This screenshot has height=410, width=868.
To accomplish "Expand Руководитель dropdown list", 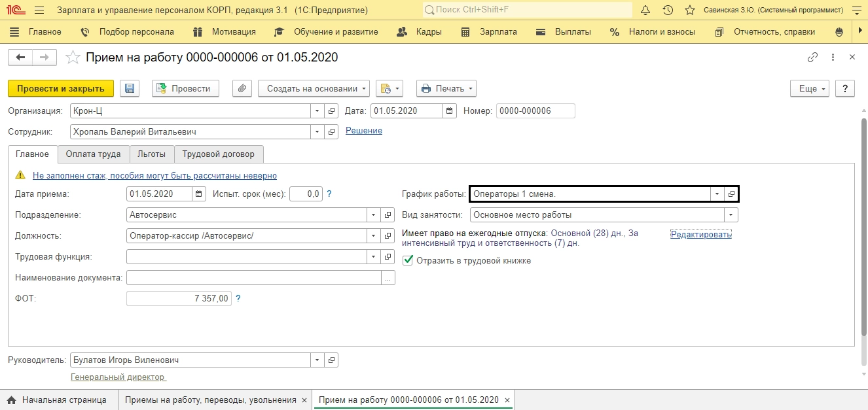I will (x=317, y=360).
